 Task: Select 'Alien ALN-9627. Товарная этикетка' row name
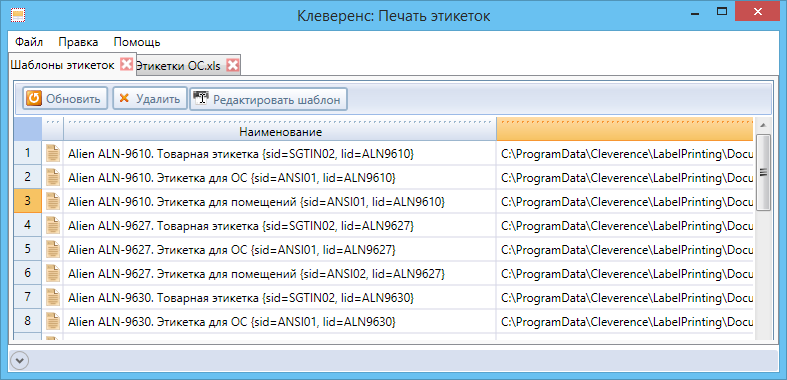(x=241, y=226)
